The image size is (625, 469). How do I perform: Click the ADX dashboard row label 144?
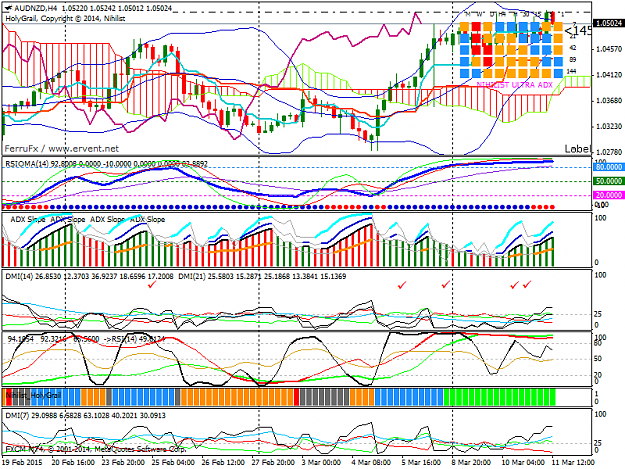[x=572, y=71]
